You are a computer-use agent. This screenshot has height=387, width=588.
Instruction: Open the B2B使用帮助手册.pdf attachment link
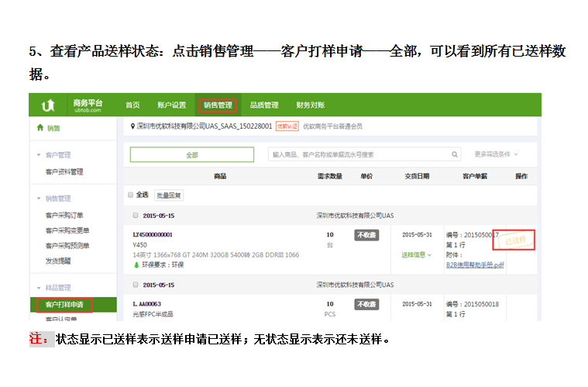[474, 264]
